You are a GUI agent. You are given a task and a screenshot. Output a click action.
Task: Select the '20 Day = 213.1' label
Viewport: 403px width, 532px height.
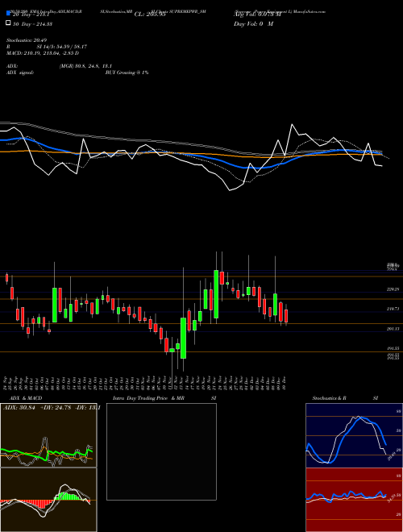click(x=31, y=15)
